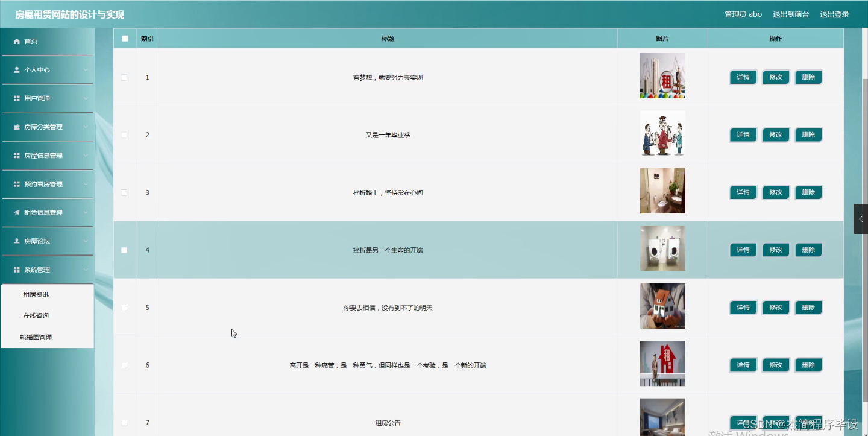Uncheck the checkbox on row 4

coord(124,249)
